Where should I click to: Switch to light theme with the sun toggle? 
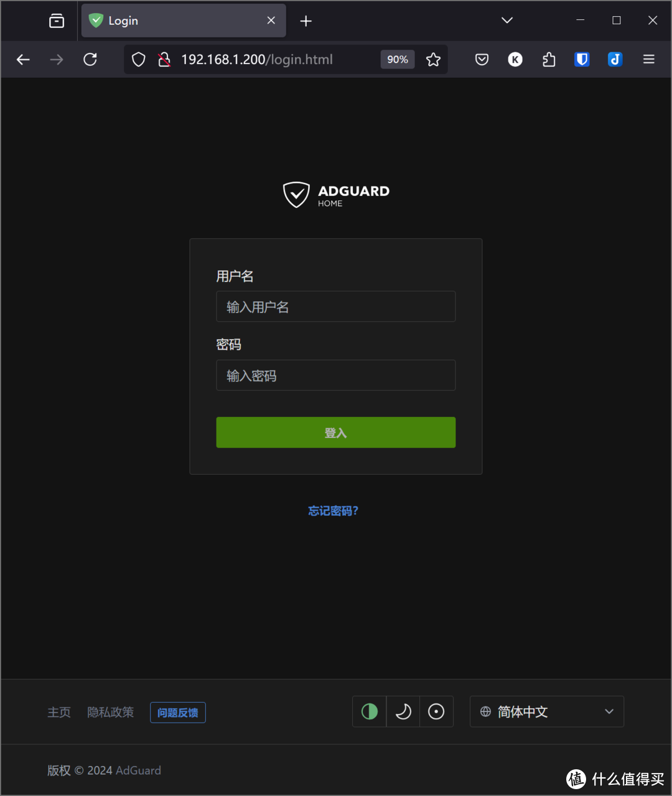point(436,711)
